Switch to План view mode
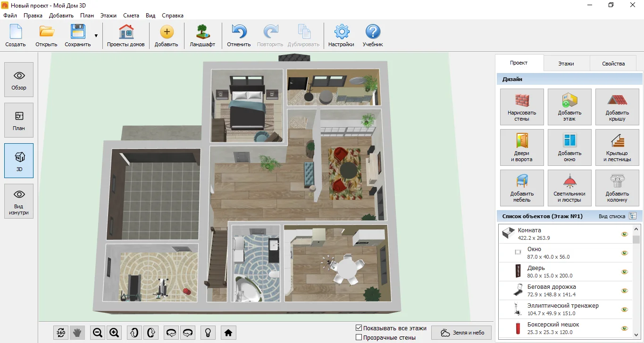Viewport: 644px width, 343px height. [19, 120]
